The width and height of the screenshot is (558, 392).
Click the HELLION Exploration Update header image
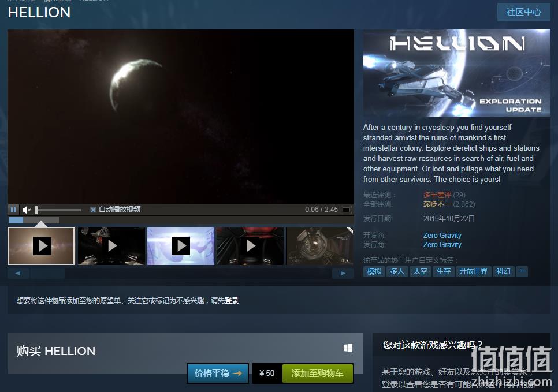(x=456, y=73)
